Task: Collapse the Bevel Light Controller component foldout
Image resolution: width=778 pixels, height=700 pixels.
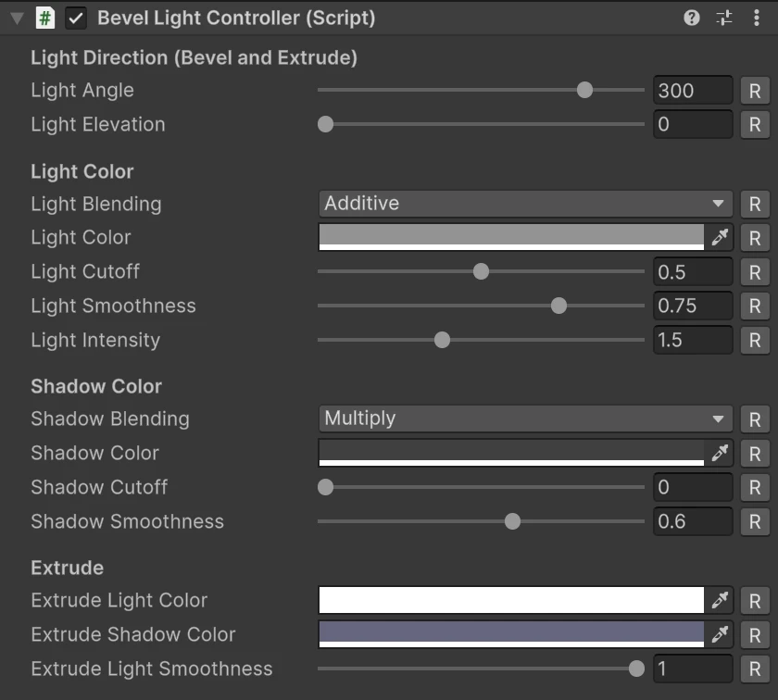Action: (x=17, y=19)
